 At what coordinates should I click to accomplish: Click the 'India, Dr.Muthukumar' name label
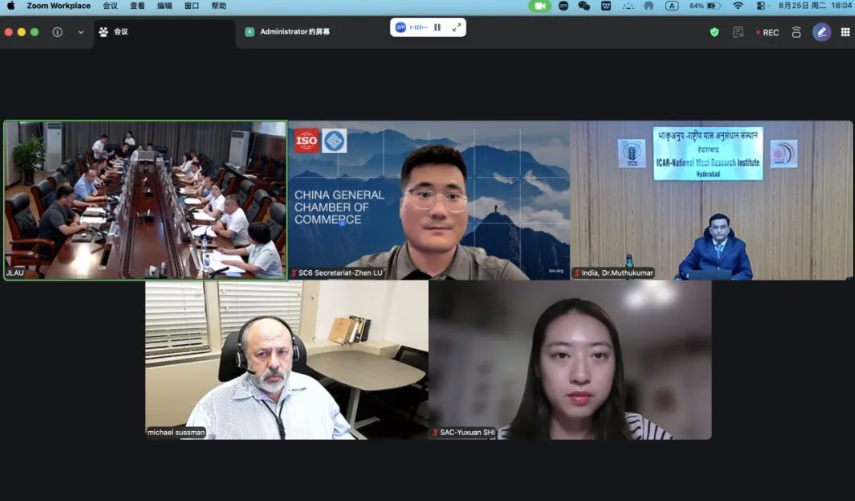[613, 273]
